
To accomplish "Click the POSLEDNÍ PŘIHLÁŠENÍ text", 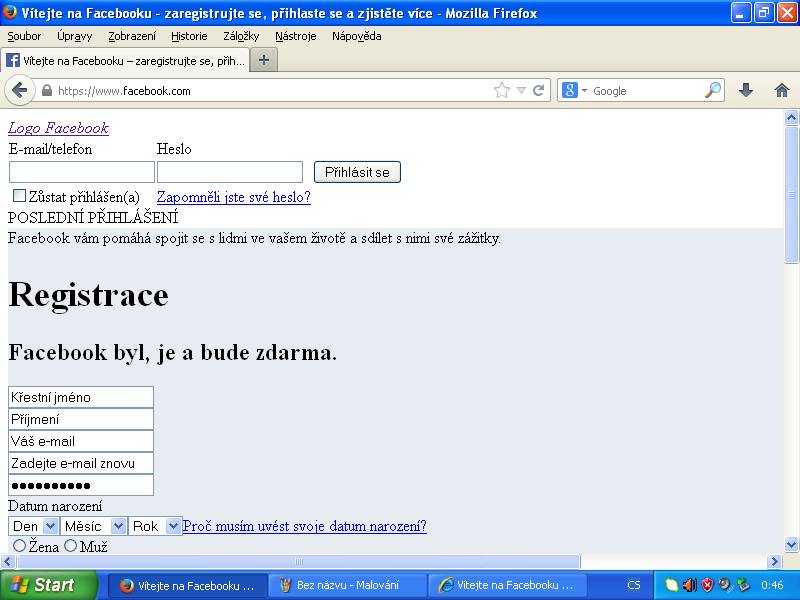I will (x=93, y=218).
